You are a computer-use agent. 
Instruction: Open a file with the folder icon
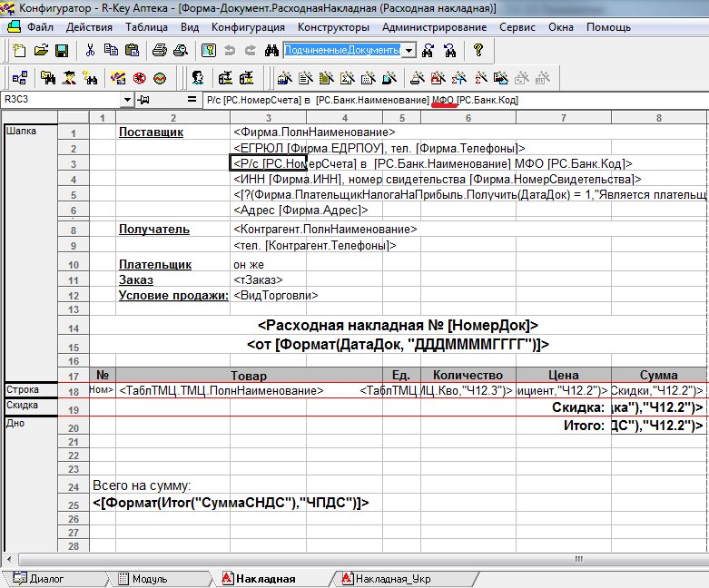(41, 51)
